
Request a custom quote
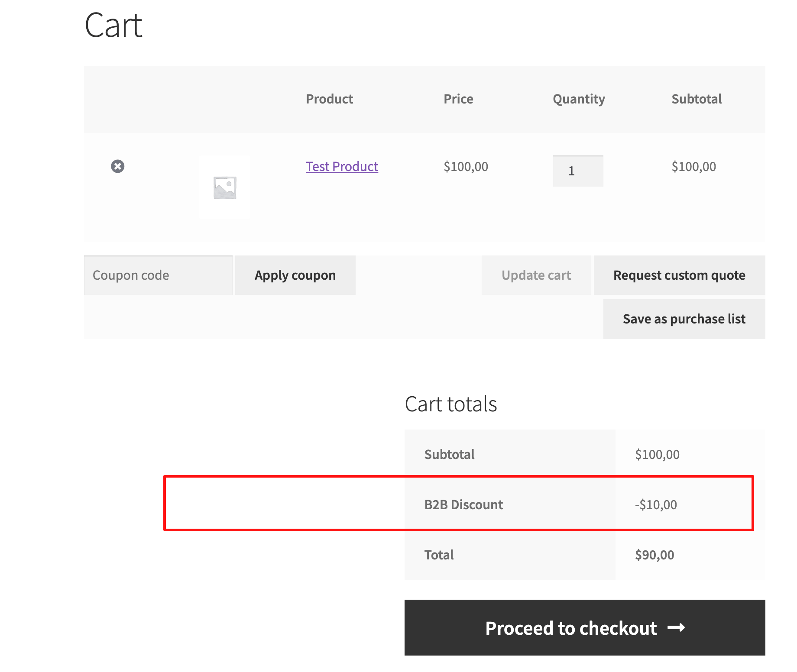(679, 275)
